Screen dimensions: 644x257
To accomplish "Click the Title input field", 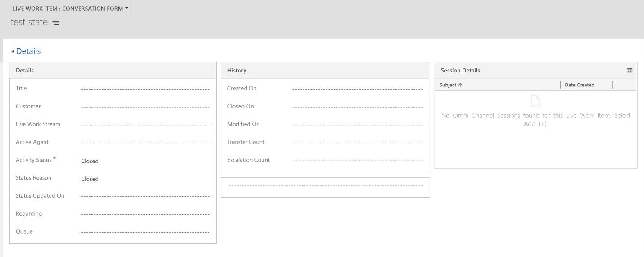I will click(145, 89).
